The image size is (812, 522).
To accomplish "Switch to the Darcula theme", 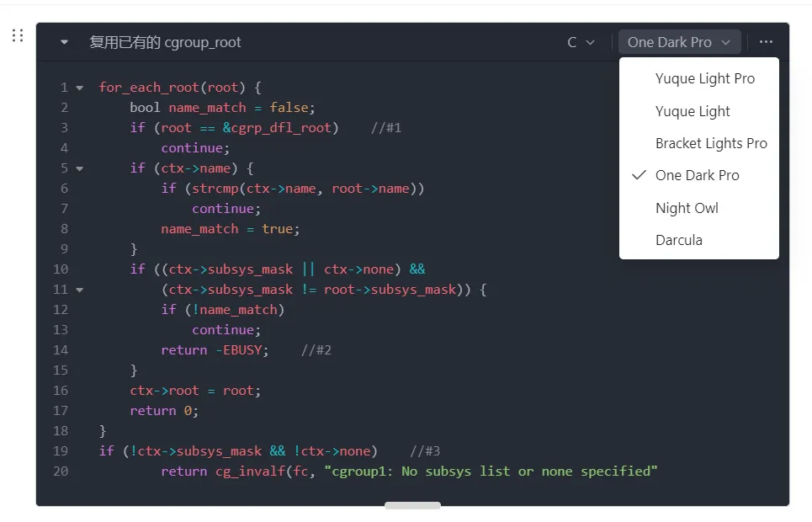I will click(x=699, y=241).
